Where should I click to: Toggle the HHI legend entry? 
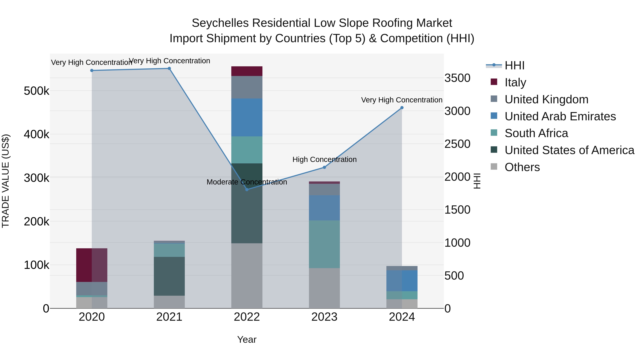tap(505, 65)
